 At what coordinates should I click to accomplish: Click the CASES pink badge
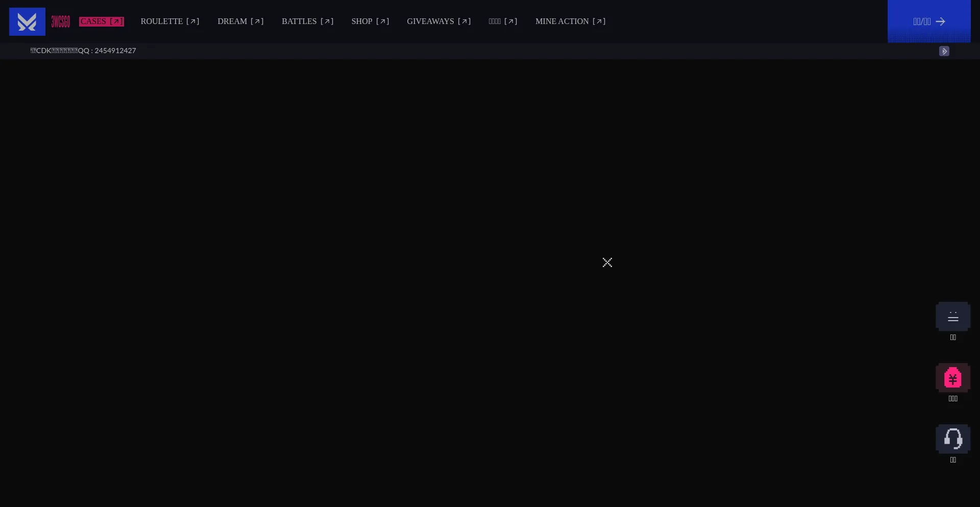[101, 21]
